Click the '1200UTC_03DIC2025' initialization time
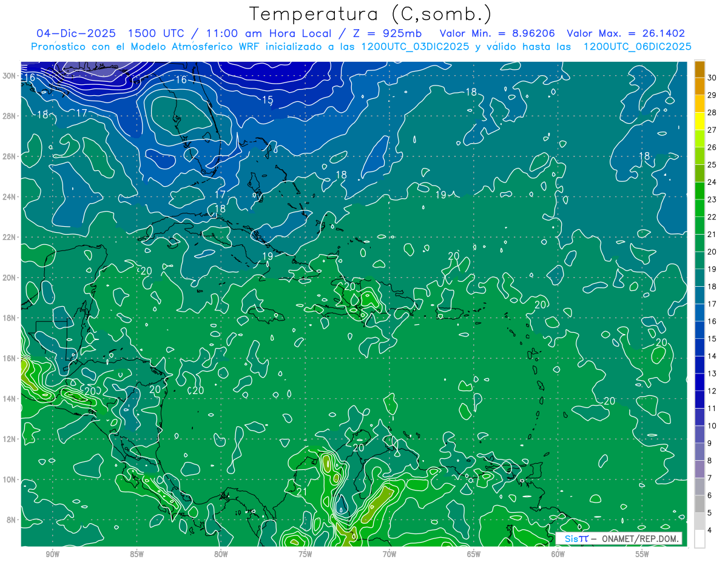 pos(416,47)
